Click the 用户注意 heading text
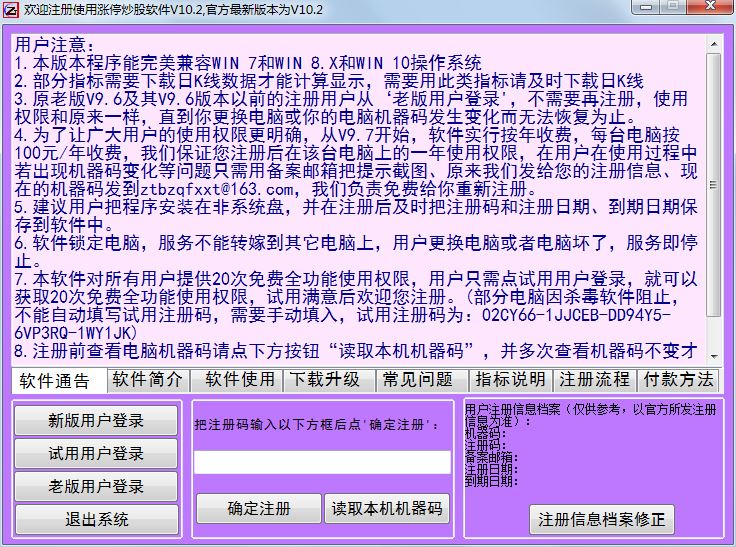 tap(54, 45)
